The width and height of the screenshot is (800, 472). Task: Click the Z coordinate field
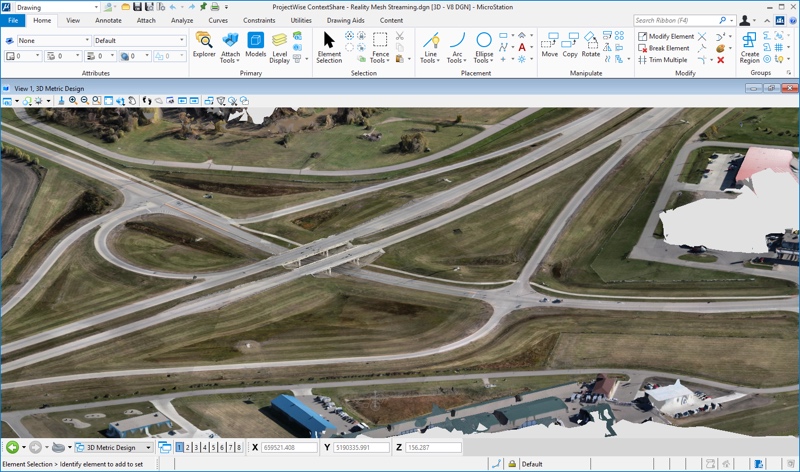tap(433, 448)
